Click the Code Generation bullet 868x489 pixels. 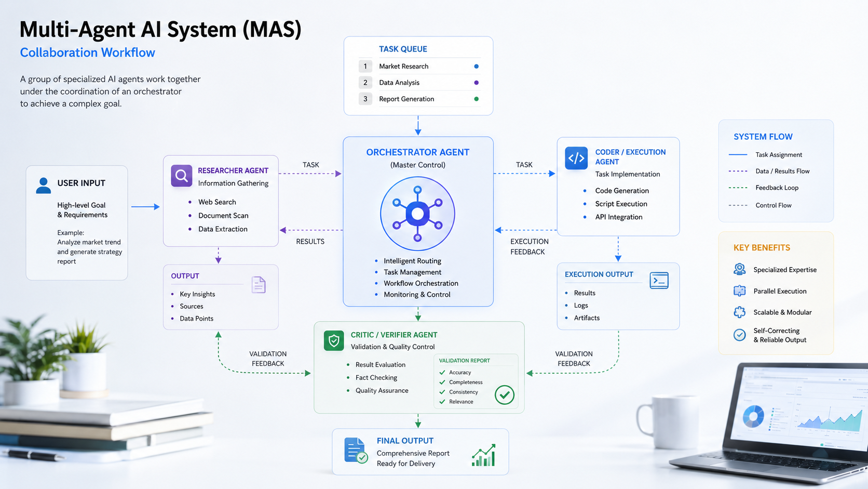(x=616, y=191)
